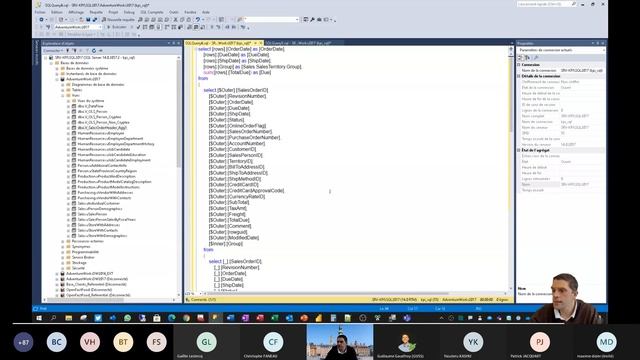The width and height of the screenshot is (640, 360).
Task: Click the Exécuter button
Action: coord(117,27)
